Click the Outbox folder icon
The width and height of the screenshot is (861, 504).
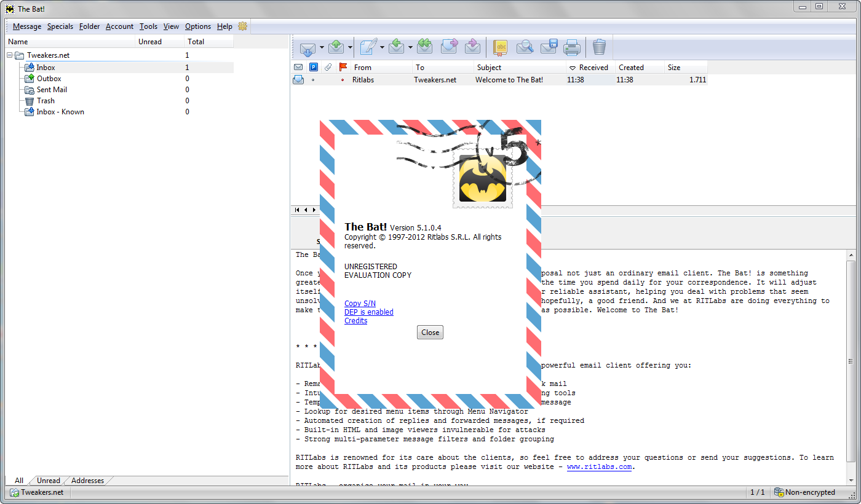(30, 79)
